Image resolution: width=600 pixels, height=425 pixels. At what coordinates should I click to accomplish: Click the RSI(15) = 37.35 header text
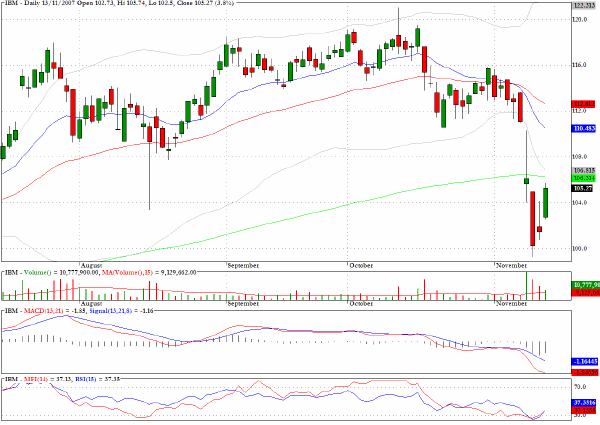(x=98, y=379)
